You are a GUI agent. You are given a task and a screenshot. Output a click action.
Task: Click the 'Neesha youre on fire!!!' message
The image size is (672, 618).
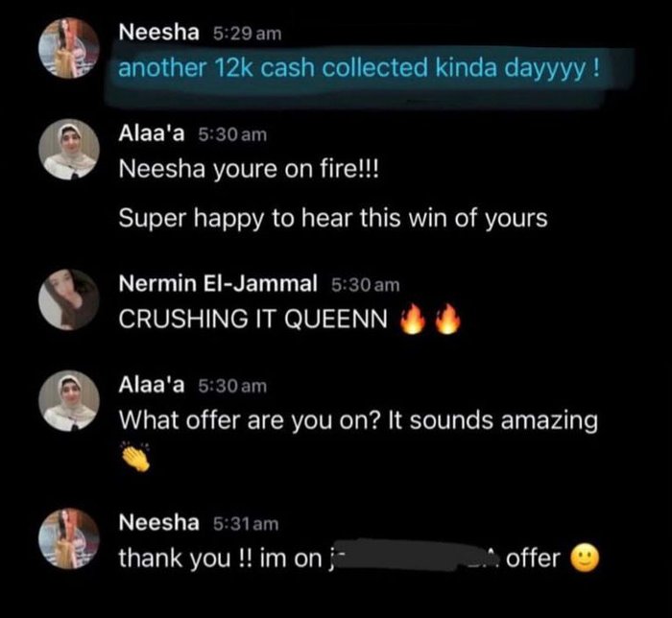click(249, 169)
